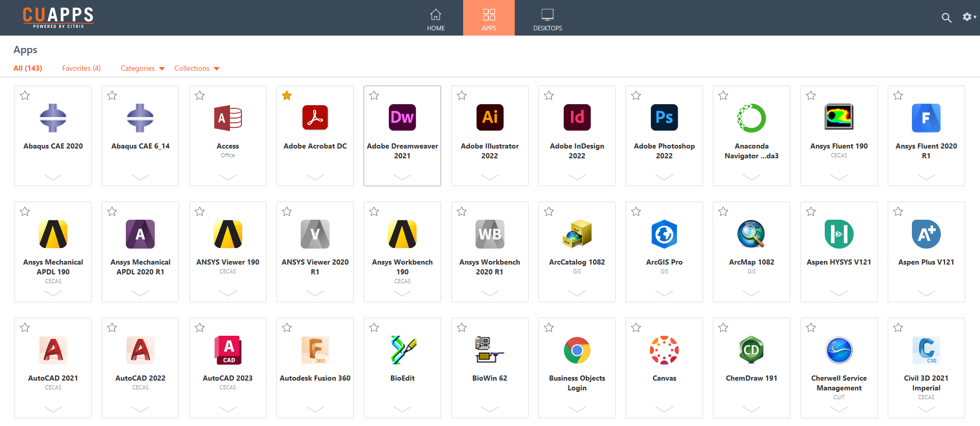Open the Anaconda Navigator icon
The image size is (980, 426).
[752, 118]
